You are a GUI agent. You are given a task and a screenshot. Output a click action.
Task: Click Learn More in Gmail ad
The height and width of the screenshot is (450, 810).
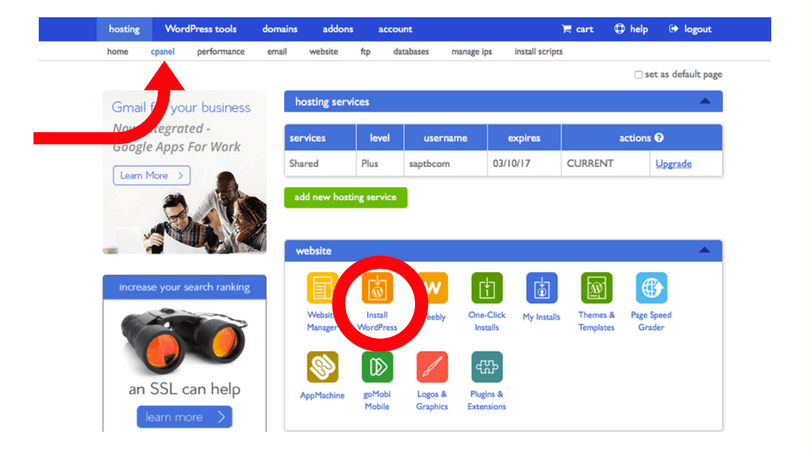click(x=151, y=176)
